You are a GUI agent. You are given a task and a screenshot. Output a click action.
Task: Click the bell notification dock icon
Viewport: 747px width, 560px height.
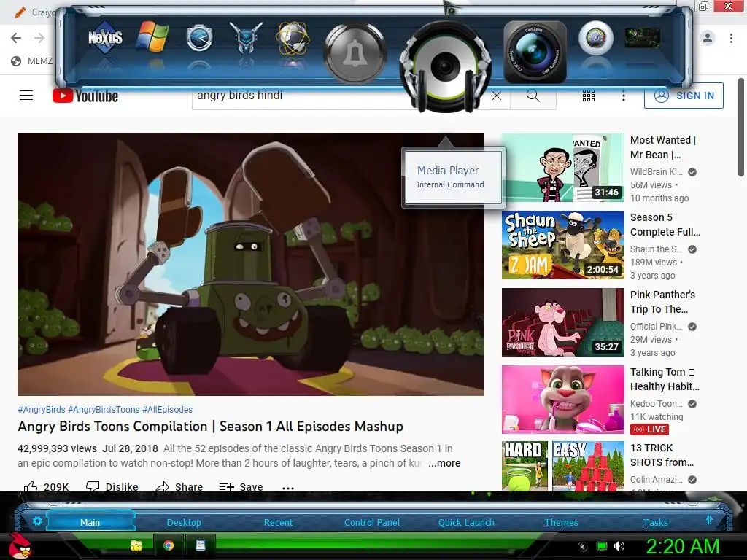pos(354,52)
